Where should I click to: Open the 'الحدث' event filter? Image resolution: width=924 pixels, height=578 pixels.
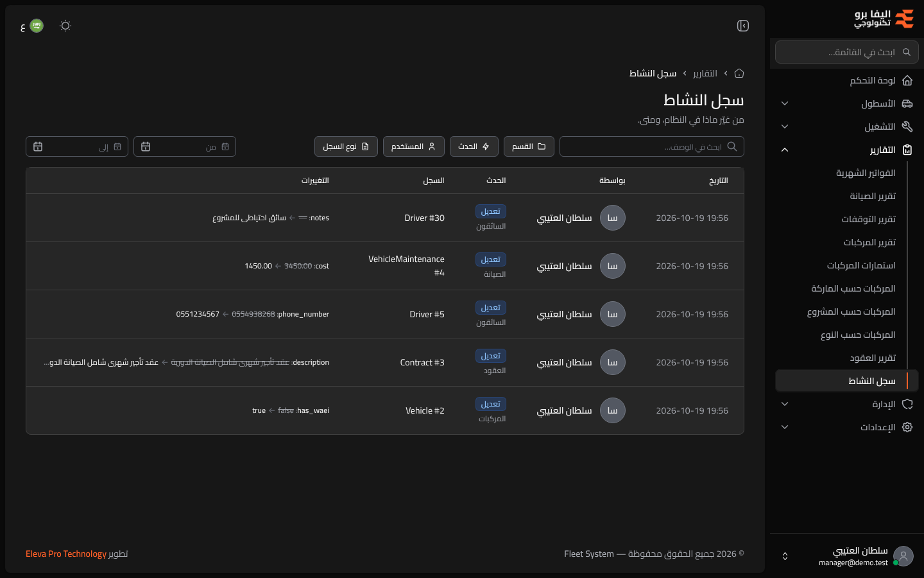tap(474, 146)
